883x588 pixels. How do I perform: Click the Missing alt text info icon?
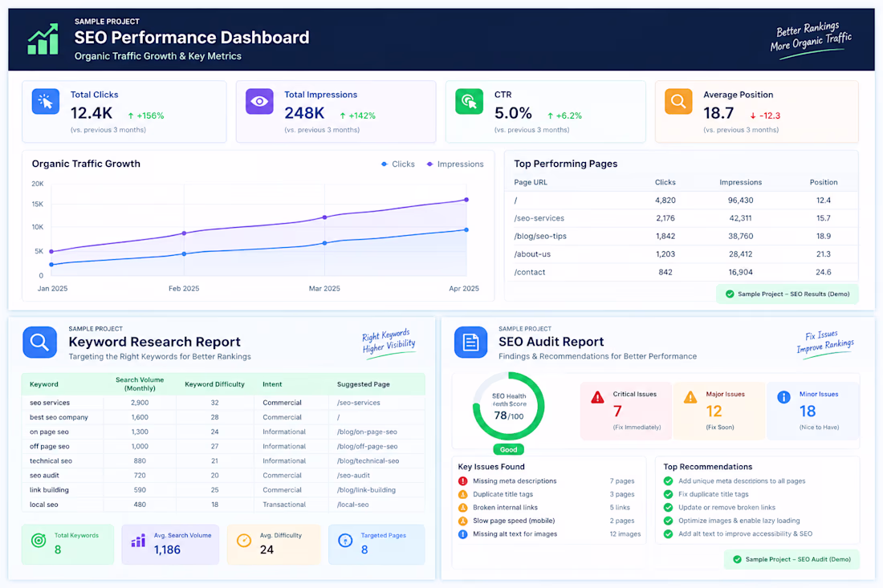463,534
